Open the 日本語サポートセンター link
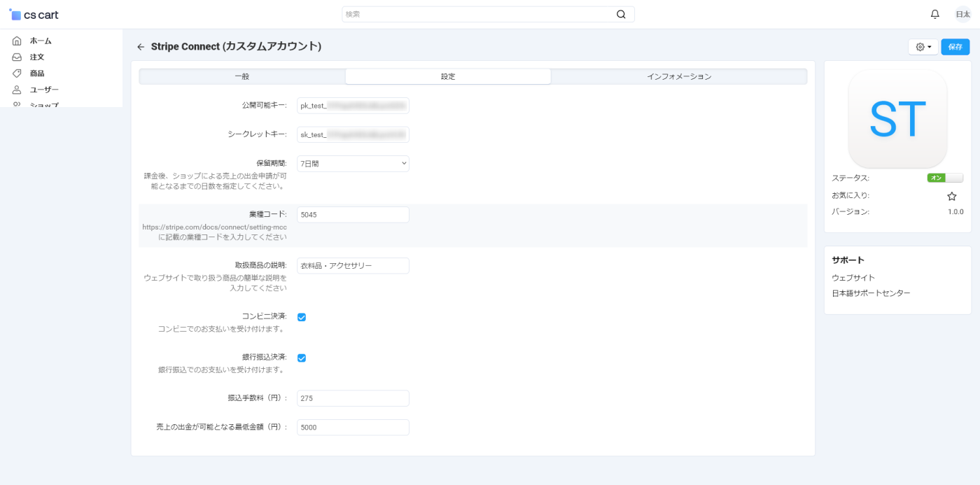Image resolution: width=980 pixels, height=485 pixels. pos(871,293)
